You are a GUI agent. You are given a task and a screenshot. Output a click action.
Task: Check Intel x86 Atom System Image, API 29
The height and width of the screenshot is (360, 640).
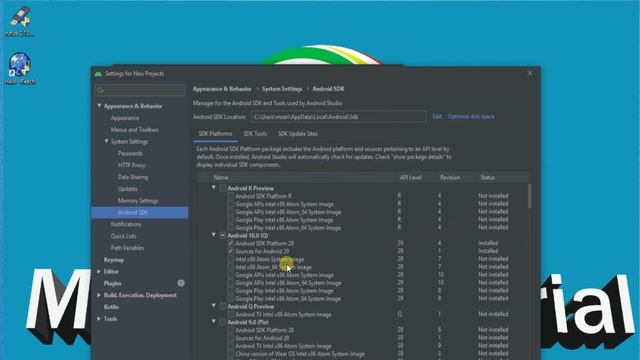click(x=231, y=259)
